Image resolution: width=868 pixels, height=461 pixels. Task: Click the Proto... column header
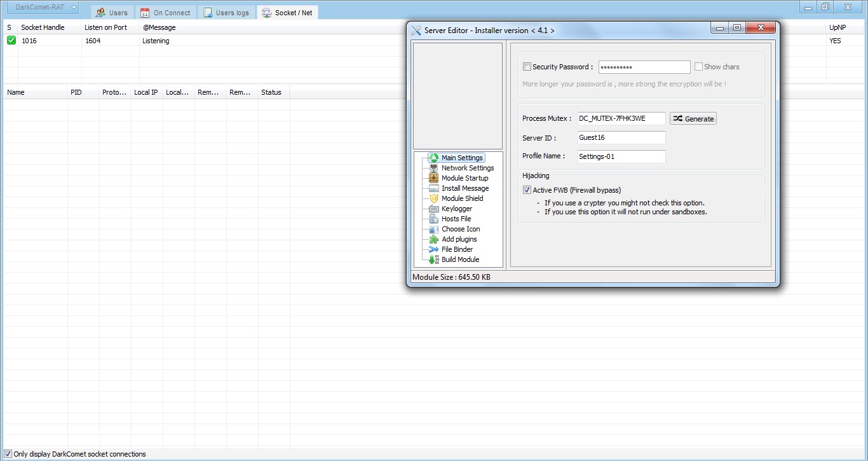coord(115,92)
